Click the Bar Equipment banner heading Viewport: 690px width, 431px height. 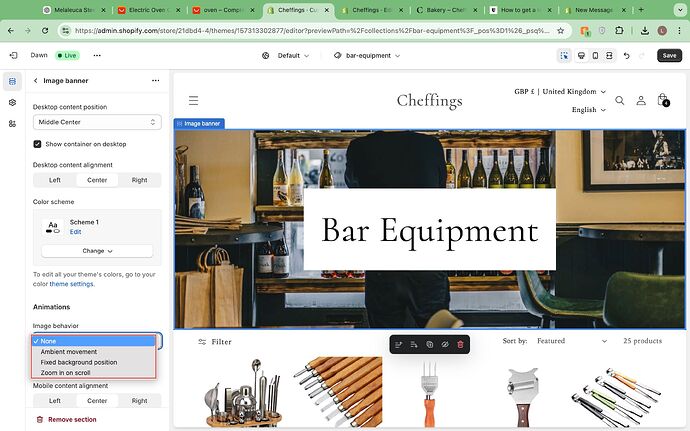[x=429, y=230]
